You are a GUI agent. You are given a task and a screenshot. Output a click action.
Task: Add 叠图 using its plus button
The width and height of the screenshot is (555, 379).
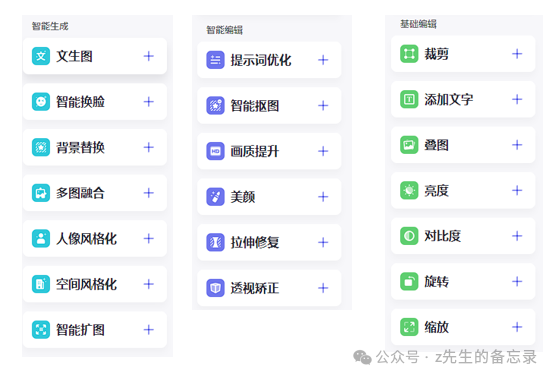517,145
